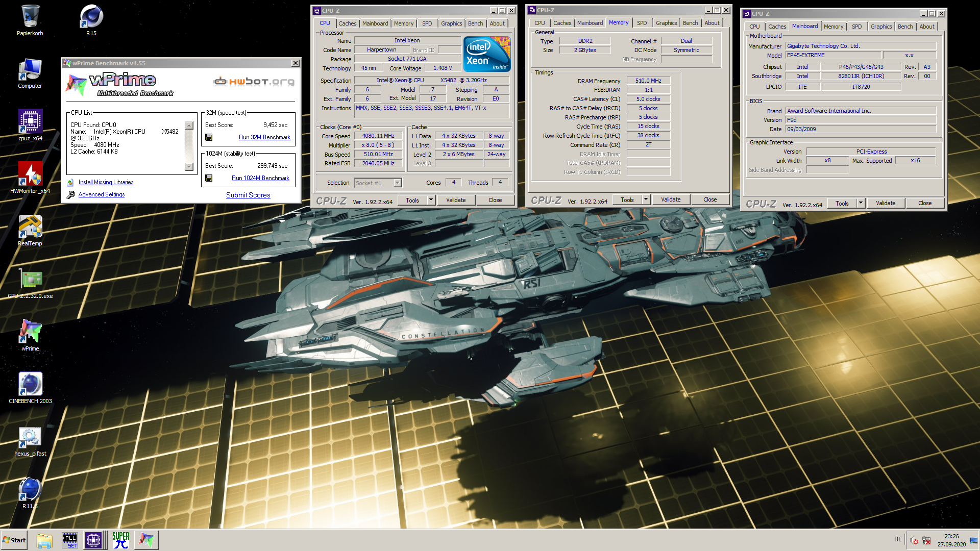This screenshot has width=980, height=551.
Task: Click Validate in the Mainboard tab window
Action: point(886,203)
